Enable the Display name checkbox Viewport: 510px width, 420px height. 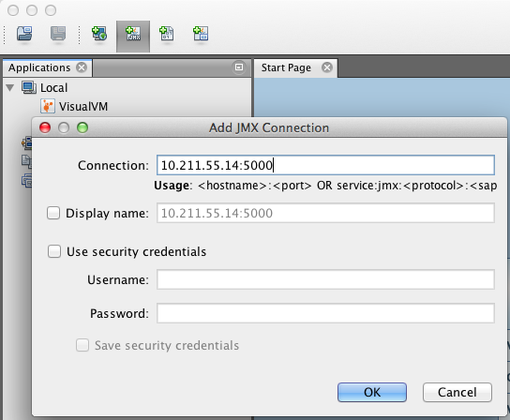(53, 213)
